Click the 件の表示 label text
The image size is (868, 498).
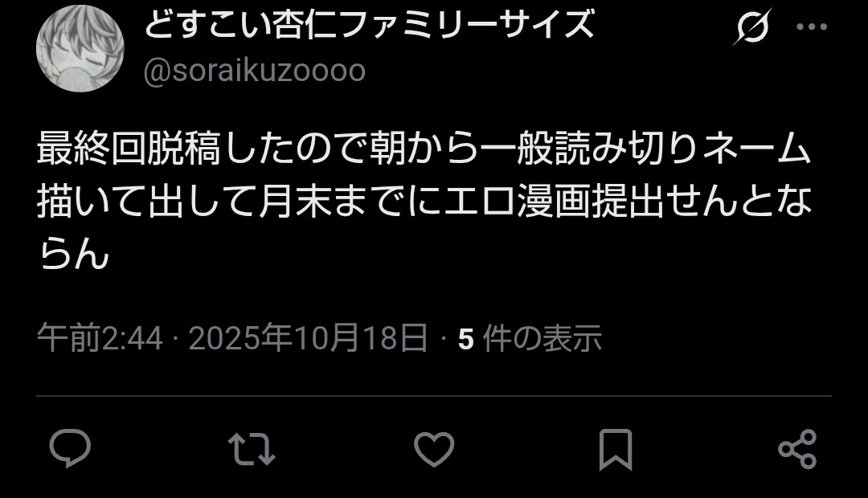[x=542, y=338]
